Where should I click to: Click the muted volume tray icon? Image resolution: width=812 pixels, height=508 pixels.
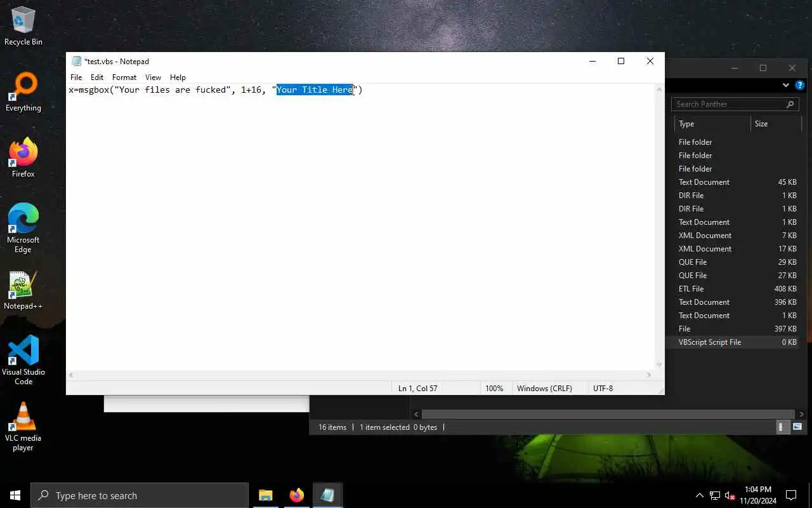(730, 495)
